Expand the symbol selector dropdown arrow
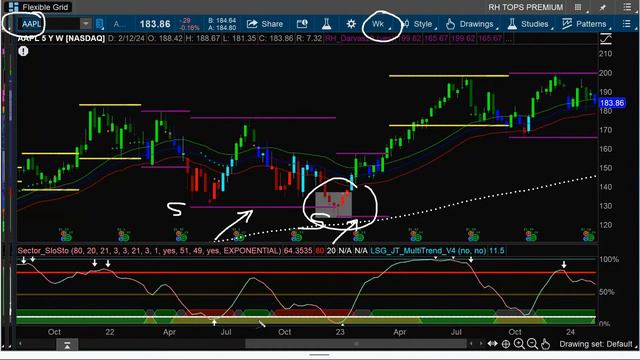Image resolution: width=640 pixels, height=360 pixels. click(x=85, y=24)
